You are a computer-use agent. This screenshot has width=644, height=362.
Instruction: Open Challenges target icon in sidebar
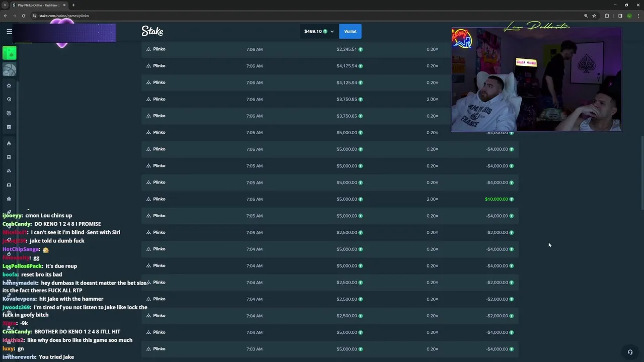pyautogui.click(x=9, y=113)
